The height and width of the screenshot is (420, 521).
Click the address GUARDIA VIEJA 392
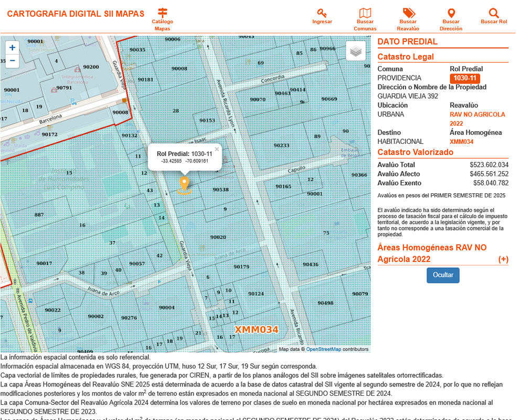tap(408, 96)
